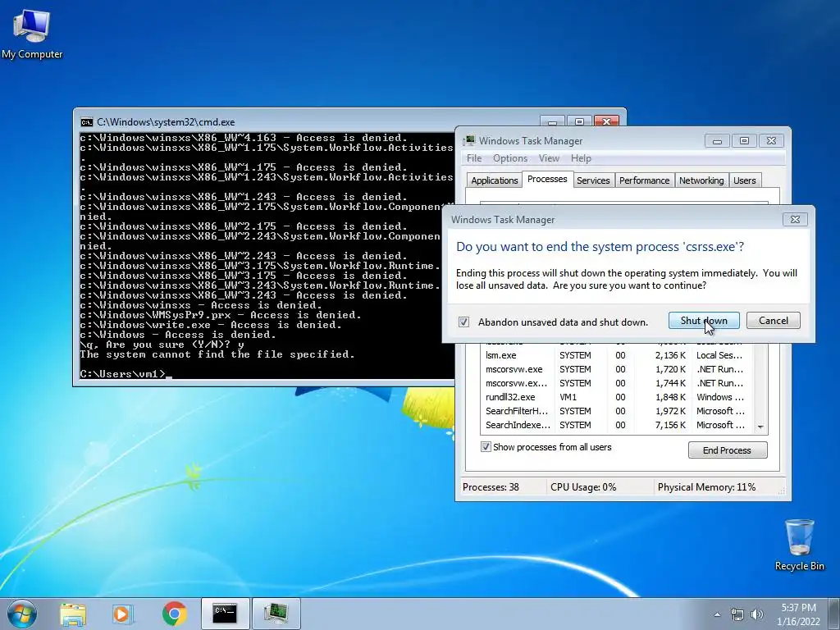Open the Options menu in Task Manager
The image size is (840, 630).
[510, 158]
